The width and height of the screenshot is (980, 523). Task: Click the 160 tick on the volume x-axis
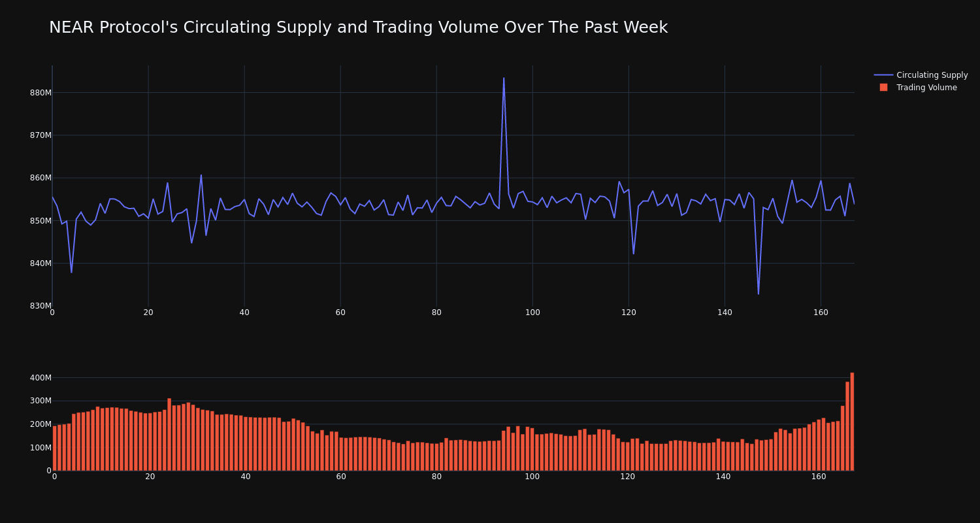819,477
